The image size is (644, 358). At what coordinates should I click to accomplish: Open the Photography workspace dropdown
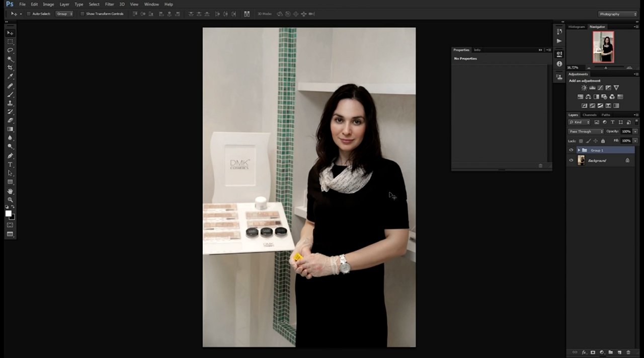tap(618, 14)
